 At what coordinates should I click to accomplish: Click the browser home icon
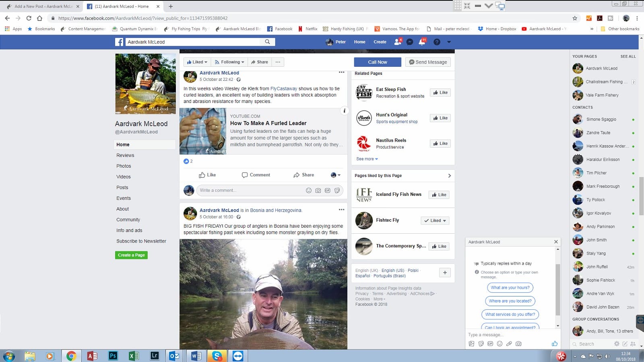(39, 18)
